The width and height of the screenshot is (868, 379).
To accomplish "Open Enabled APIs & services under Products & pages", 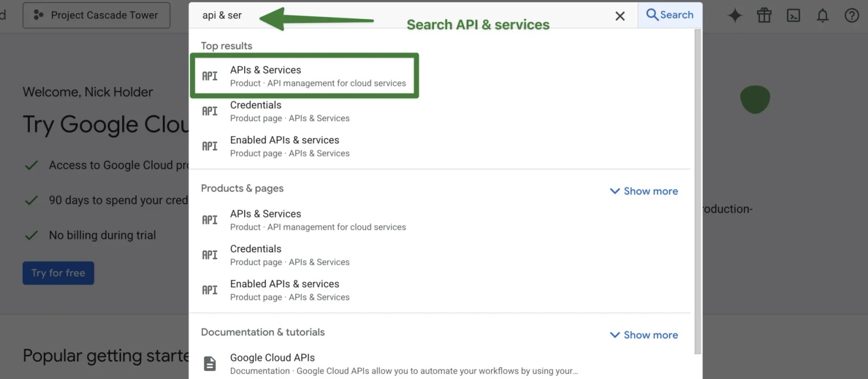I will coord(439,290).
